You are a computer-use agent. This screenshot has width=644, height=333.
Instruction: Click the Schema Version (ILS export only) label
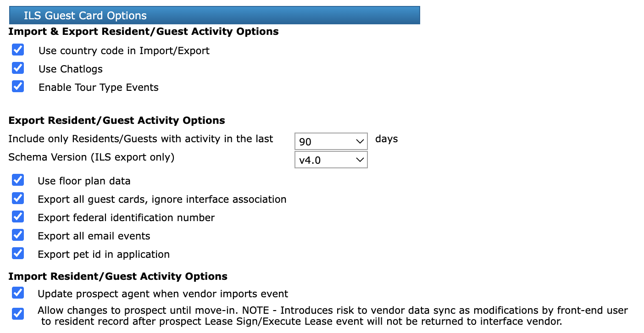point(92,157)
